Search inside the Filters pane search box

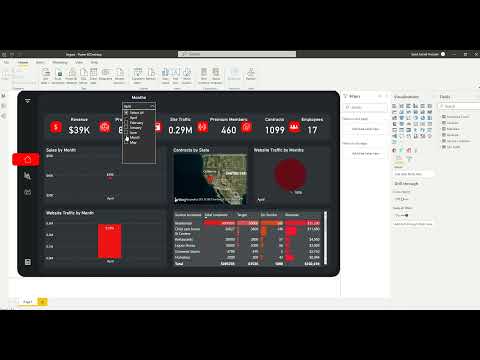(x=365, y=107)
